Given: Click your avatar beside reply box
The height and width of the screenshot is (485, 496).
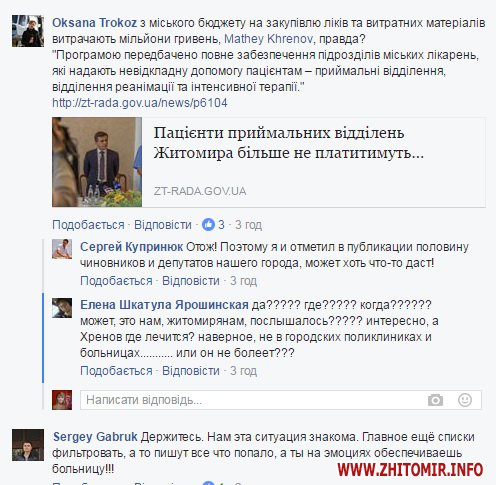Looking at the screenshot, I should point(62,400).
